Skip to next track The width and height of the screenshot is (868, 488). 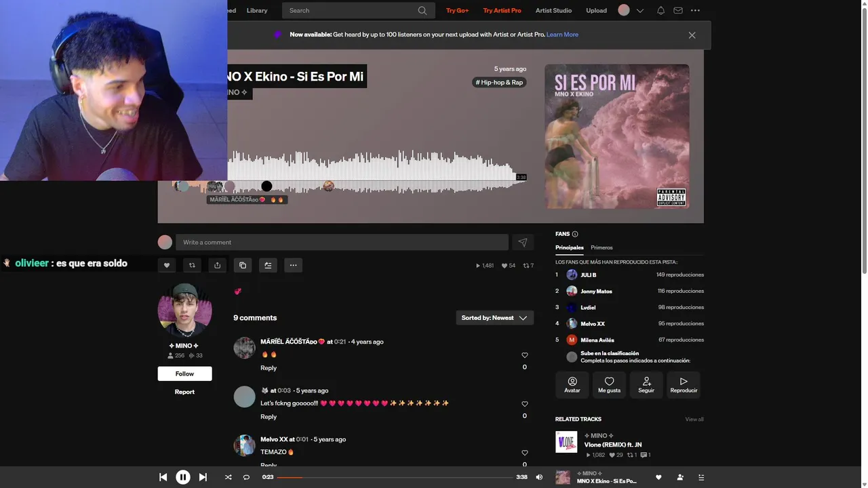pyautogui.click(x=203, y=477)
